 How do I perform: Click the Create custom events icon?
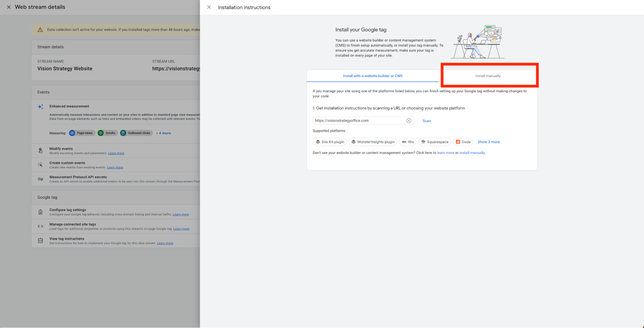click(41, 165)
